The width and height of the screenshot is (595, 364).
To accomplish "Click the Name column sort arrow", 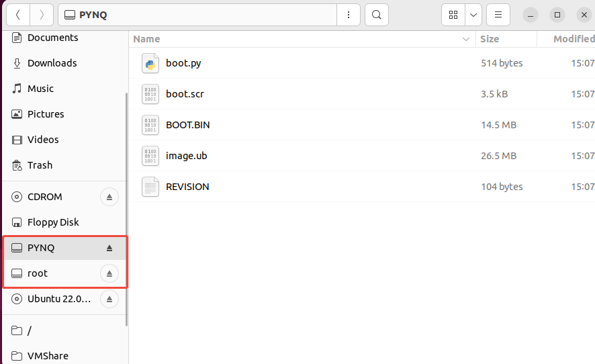I will pyautogui.click(x=466, y=40).
